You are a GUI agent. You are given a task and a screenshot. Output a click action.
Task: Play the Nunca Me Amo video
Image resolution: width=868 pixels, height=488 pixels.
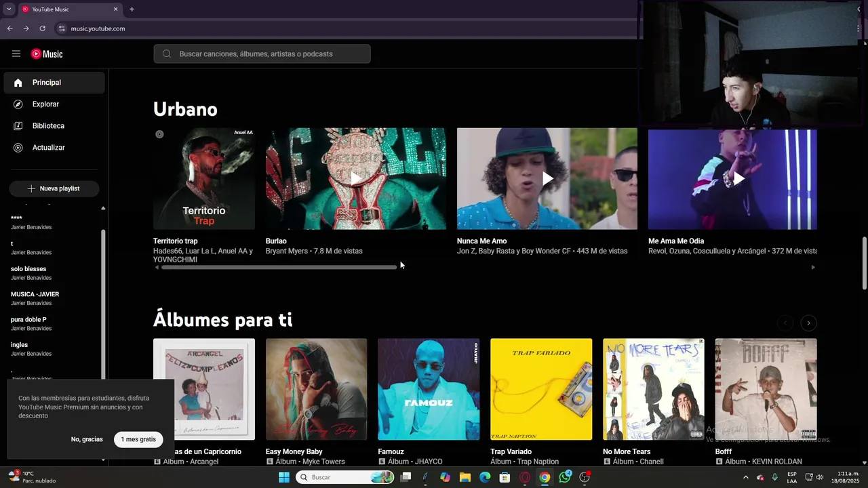[547, 179]
